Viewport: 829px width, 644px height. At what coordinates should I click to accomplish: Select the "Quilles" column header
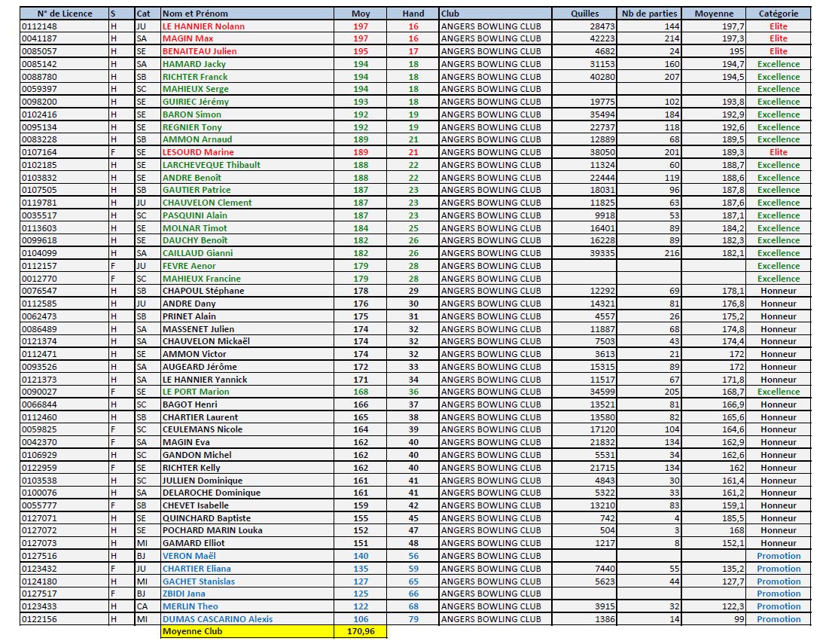[585, 14]
